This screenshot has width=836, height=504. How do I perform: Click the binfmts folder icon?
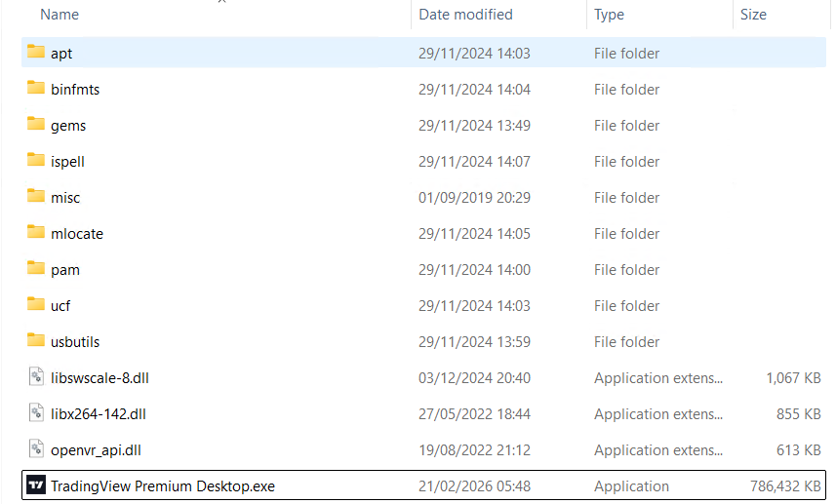point(36,88)
